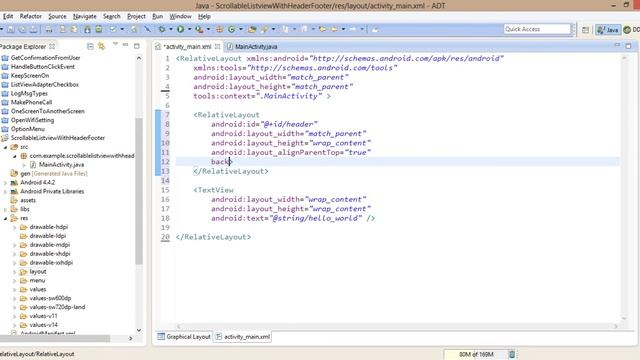Viewport: 640px width, 360px height.
Task: Click the editor horizontal scrollbar
Action: pyautogui.click(x=397, y=327)
